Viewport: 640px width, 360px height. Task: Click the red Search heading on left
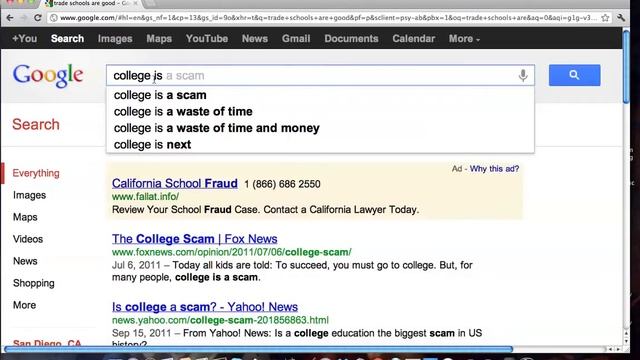tap(36, 124)
